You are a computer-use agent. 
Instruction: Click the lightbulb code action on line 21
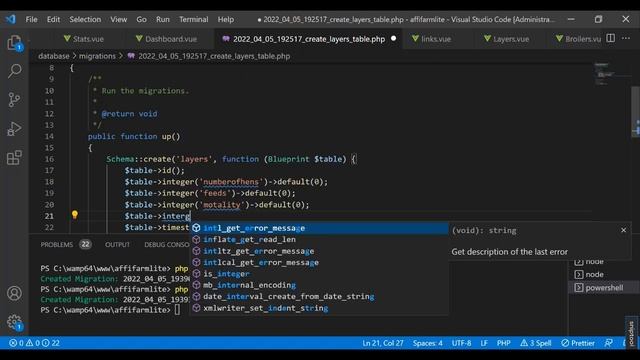[75, 215]
